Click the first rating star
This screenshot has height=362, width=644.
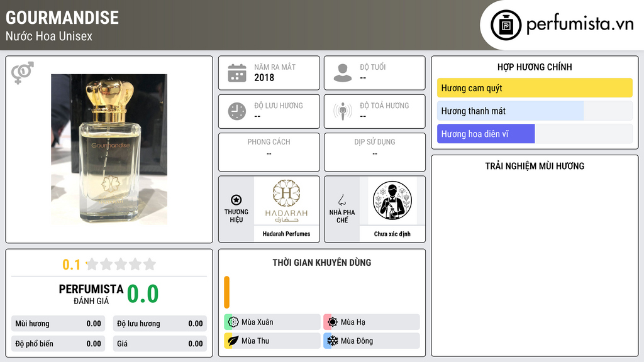click(x=92, y=264)
